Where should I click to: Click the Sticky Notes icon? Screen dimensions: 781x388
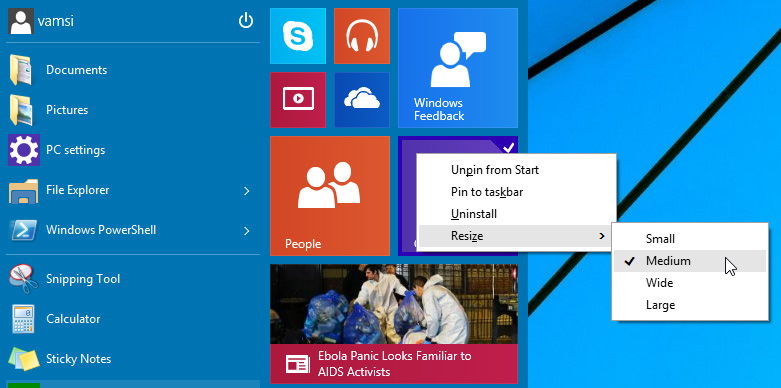23,360
